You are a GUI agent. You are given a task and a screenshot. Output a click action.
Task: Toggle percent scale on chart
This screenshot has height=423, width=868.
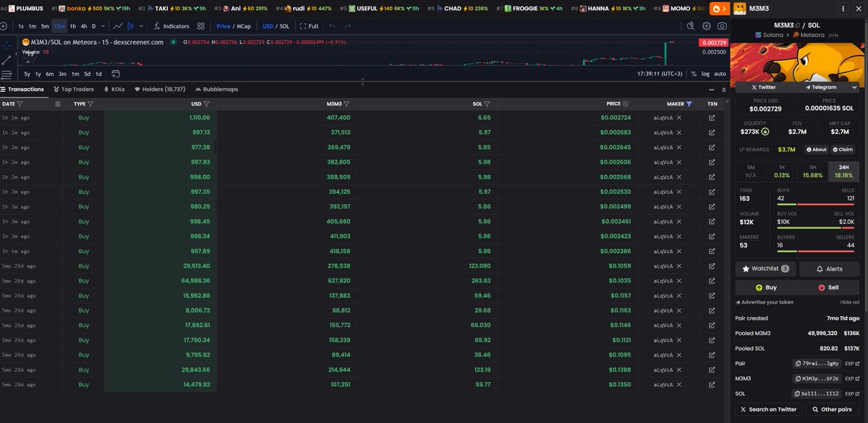tap(694, 74)
